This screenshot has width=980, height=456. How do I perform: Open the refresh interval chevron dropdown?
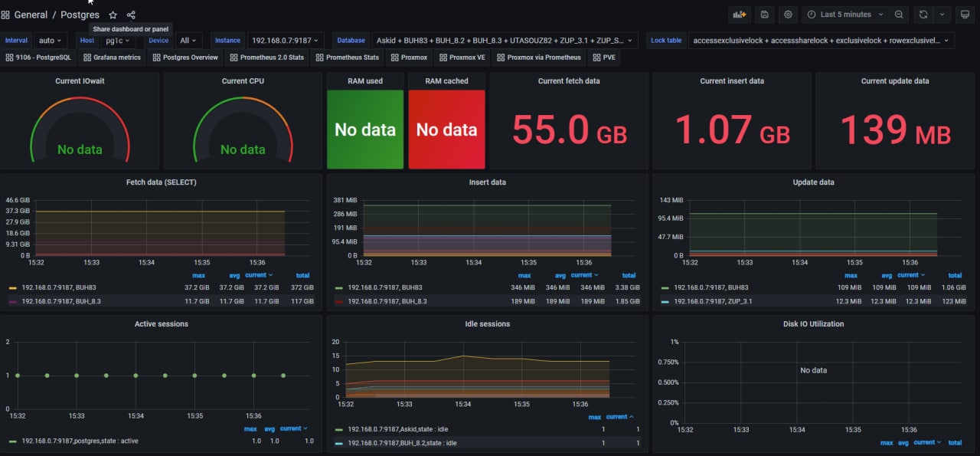(942, 15)
